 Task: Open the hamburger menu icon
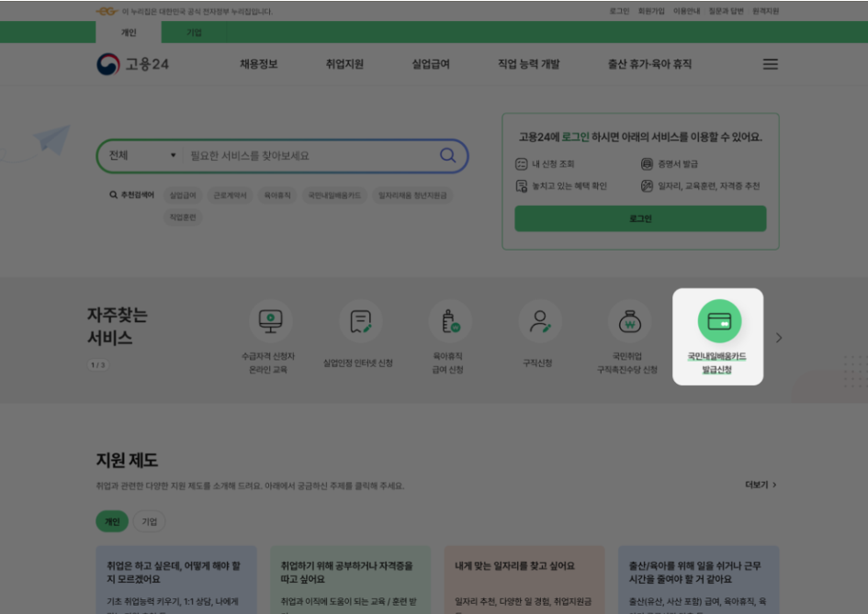tap(770, 64)
